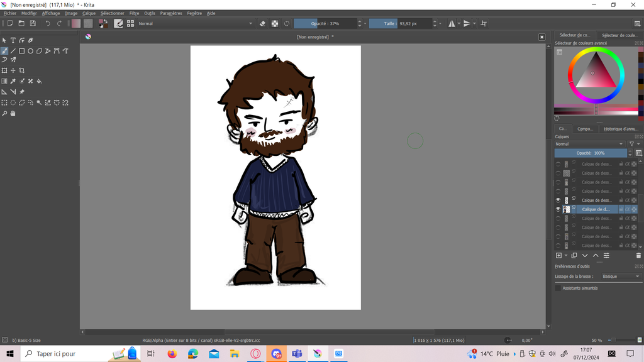
Task: Pick the Zoom magnifier tool
Action: click(x=4, y=114)
